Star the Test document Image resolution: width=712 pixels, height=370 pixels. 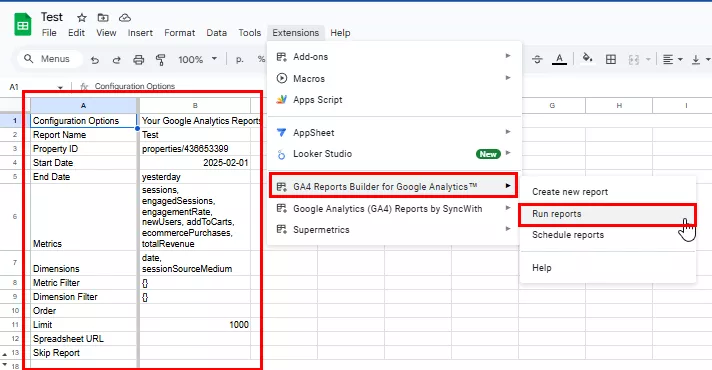pos(82,18)
